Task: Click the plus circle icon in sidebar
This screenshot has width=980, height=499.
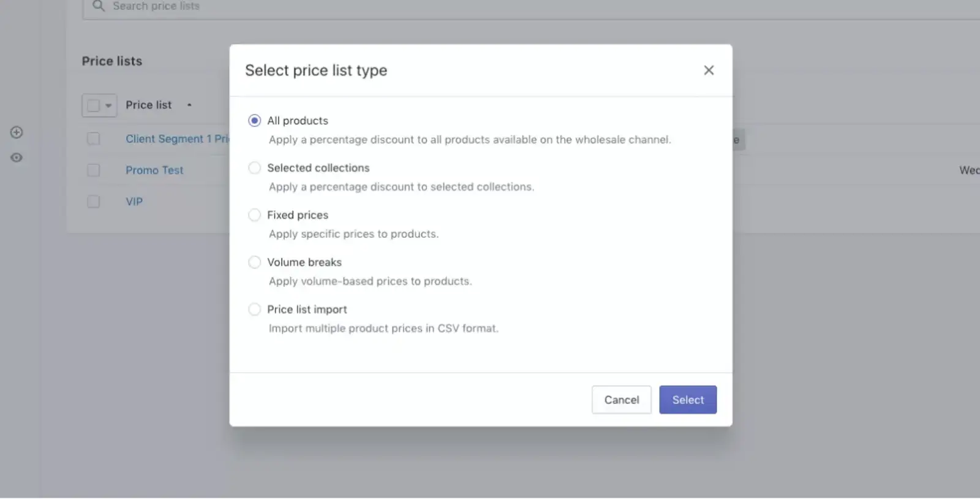Action: click(17, 132)
